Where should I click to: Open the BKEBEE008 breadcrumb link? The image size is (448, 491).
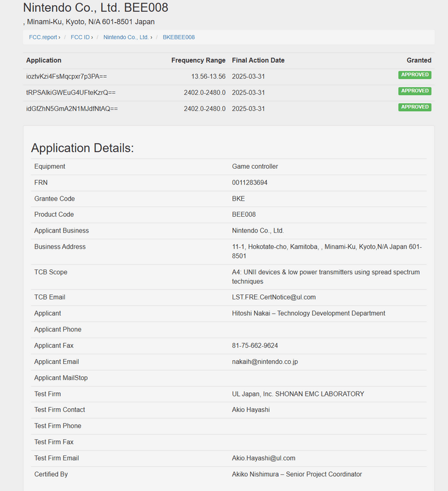tap(179, 37)
